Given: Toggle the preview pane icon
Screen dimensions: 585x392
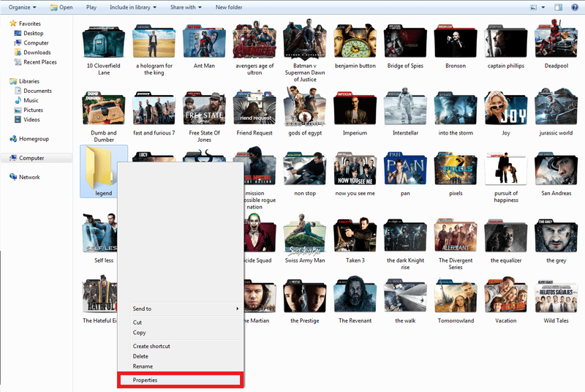Looking at the screenshot, I should point(559,7).
